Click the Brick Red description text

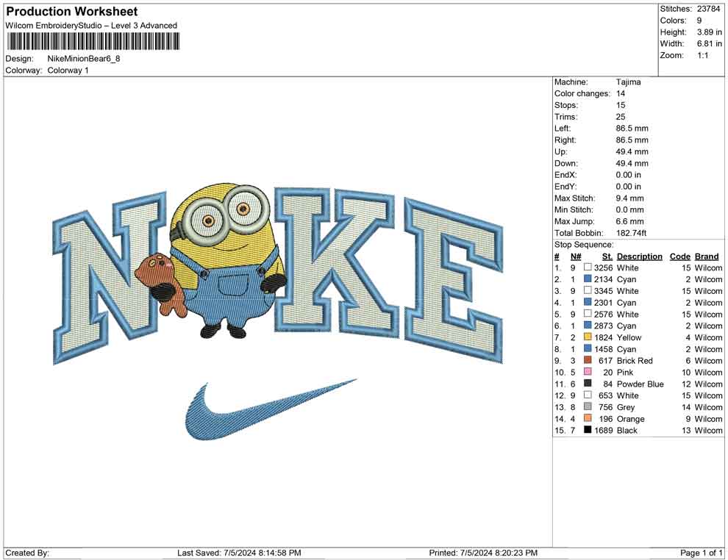point(635,361)
